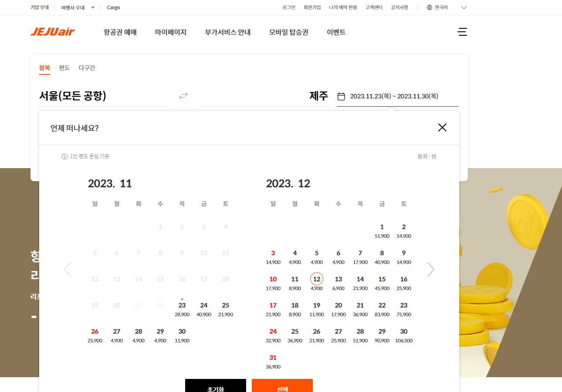Select the 왕복 round-trip tab

click(45, 68)
